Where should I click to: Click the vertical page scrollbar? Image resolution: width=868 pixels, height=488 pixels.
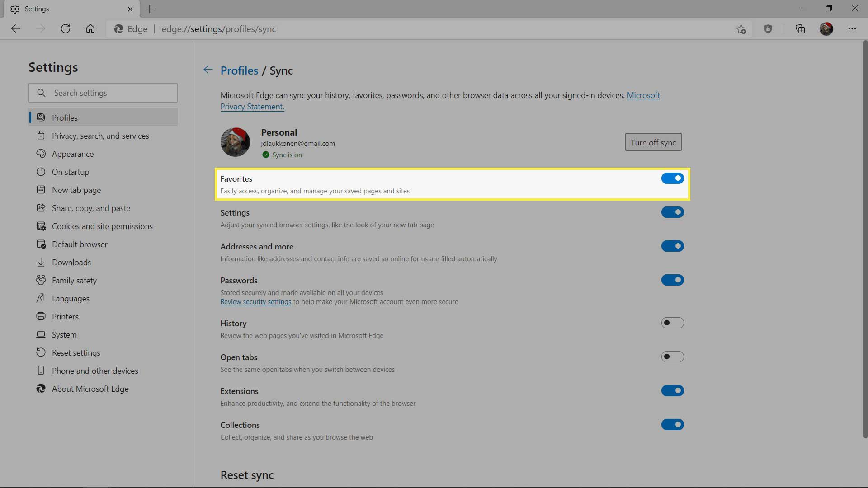[865, 239]
